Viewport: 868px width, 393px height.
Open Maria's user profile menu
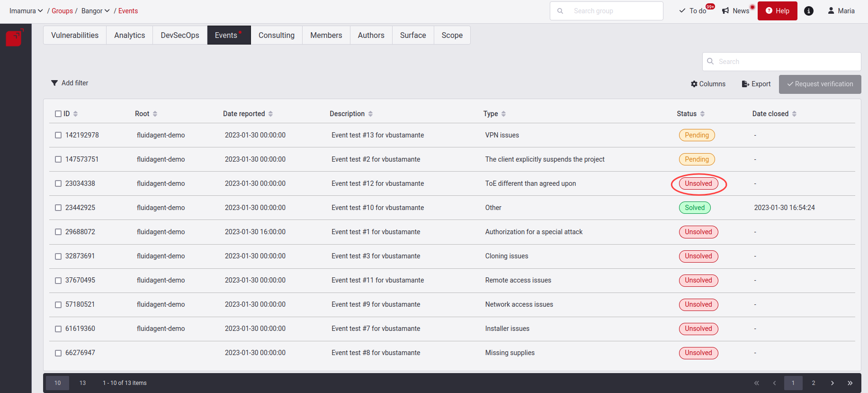[x=841, y=11]
